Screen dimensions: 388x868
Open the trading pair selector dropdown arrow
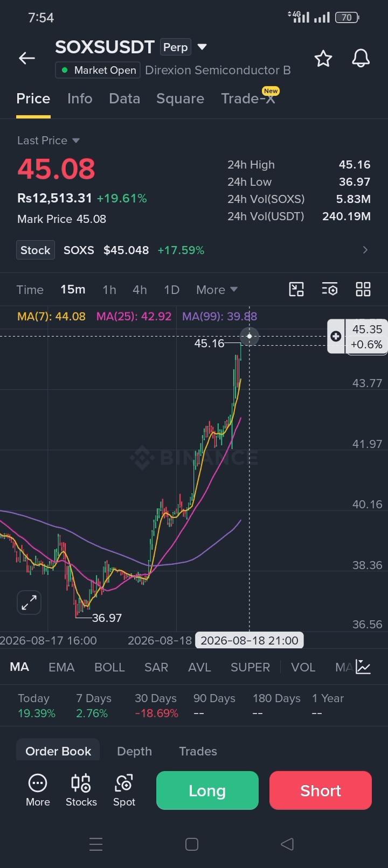coord(202,47)
